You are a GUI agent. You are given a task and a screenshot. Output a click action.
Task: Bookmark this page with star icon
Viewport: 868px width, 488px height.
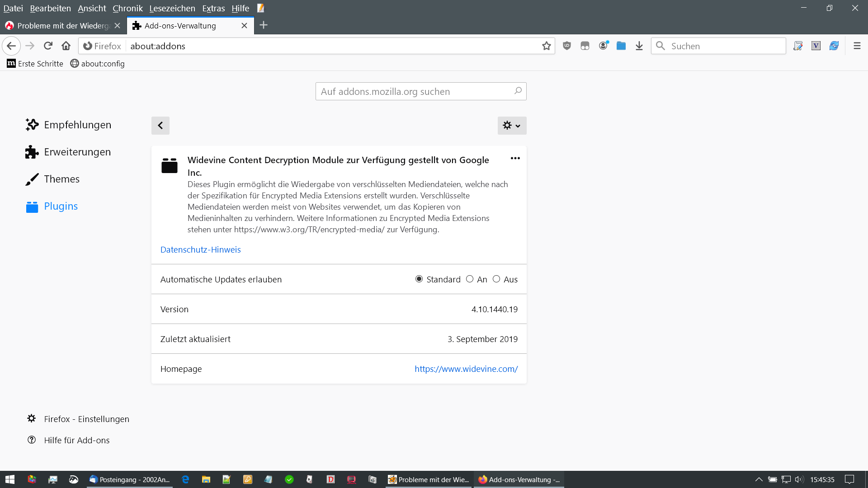[547, 46]
